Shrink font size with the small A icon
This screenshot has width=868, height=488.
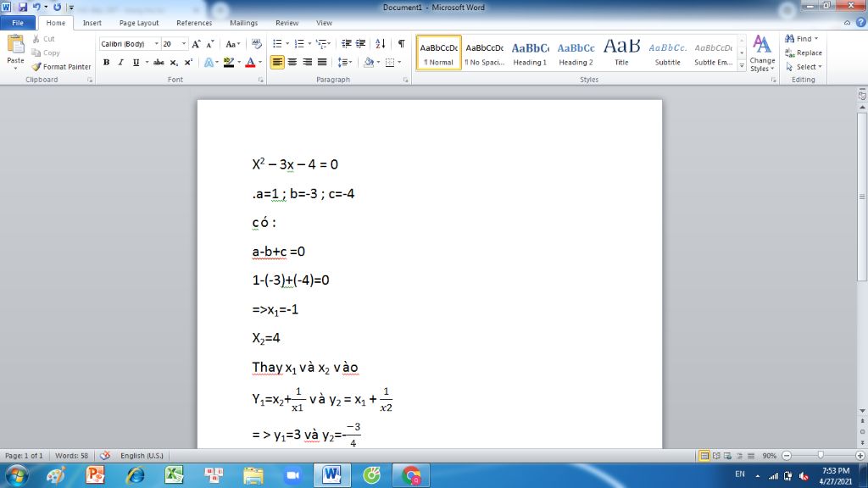(210, 44)
